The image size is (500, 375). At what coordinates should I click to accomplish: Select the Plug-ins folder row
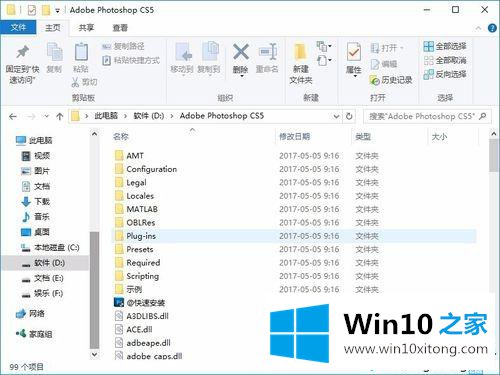click(295, 236)
